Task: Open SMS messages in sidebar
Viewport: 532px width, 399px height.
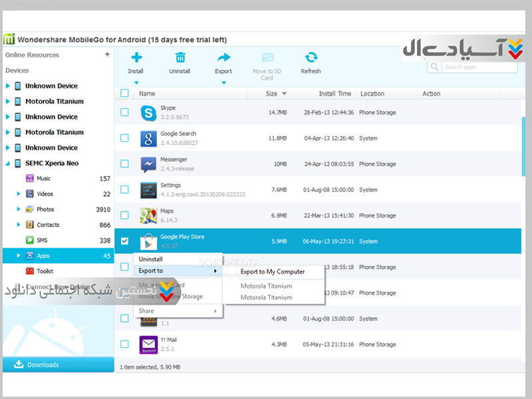Action: pyautogui.click(x=41, y=240)
